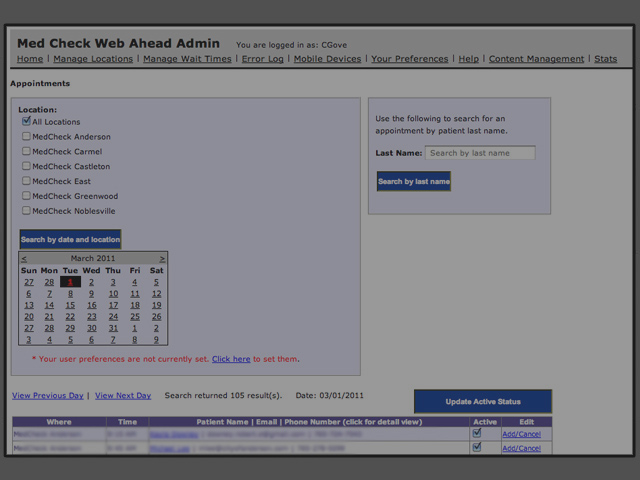Check the MedCheck Anderson checkbox
Image resolution: width=640 pixels, height=480 pixels.
point(26,136)
